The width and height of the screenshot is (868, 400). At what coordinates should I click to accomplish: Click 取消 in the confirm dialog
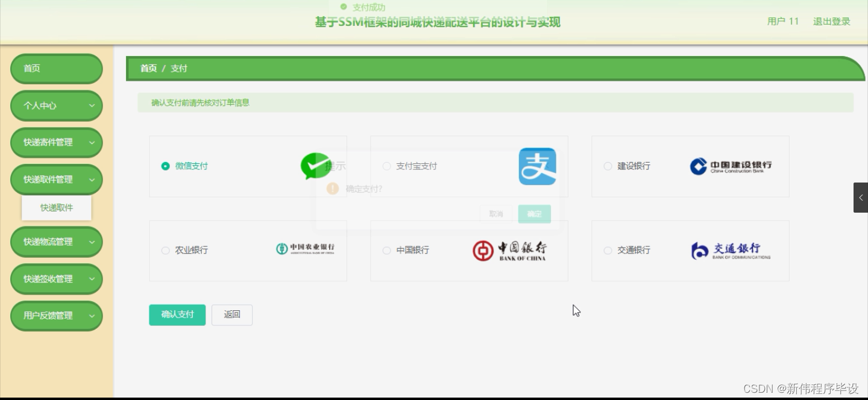click(x=496, y=214)
